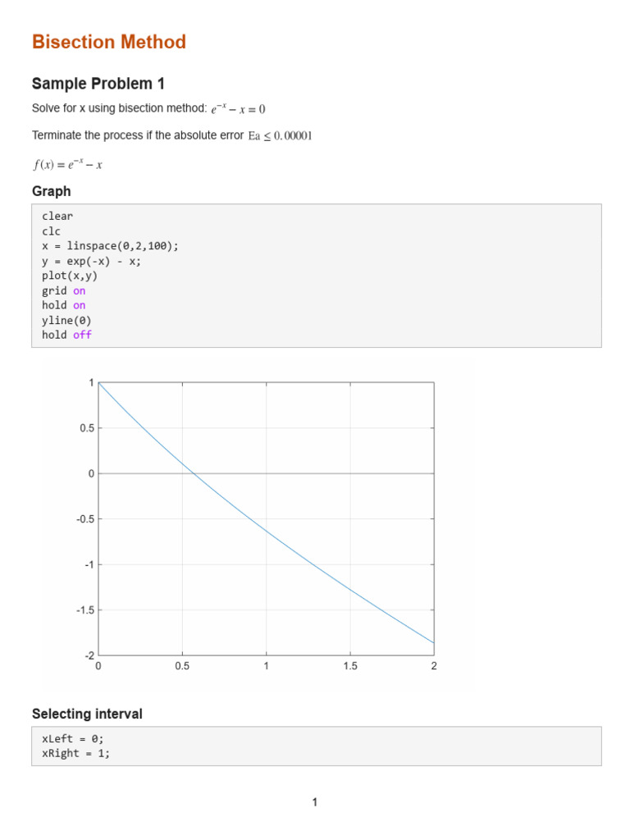This screenshot has width=630, height=840.
Task: Click the grid on code line
Action: (x=64, y=290)
